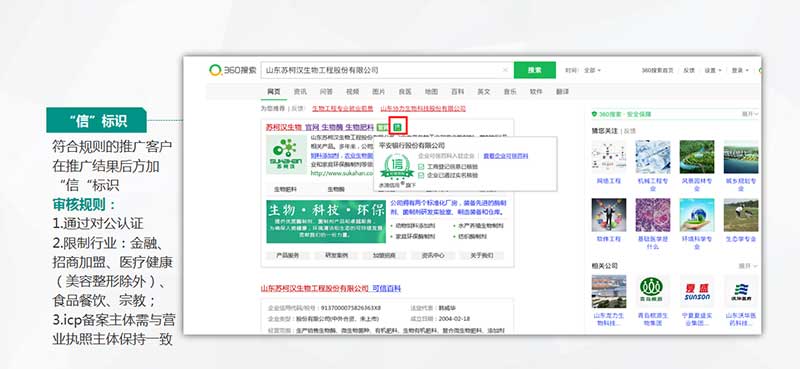The height and width of the screenshot is (369, 800).
Task: Open the Sunson company logo
Action: [696, 291]
